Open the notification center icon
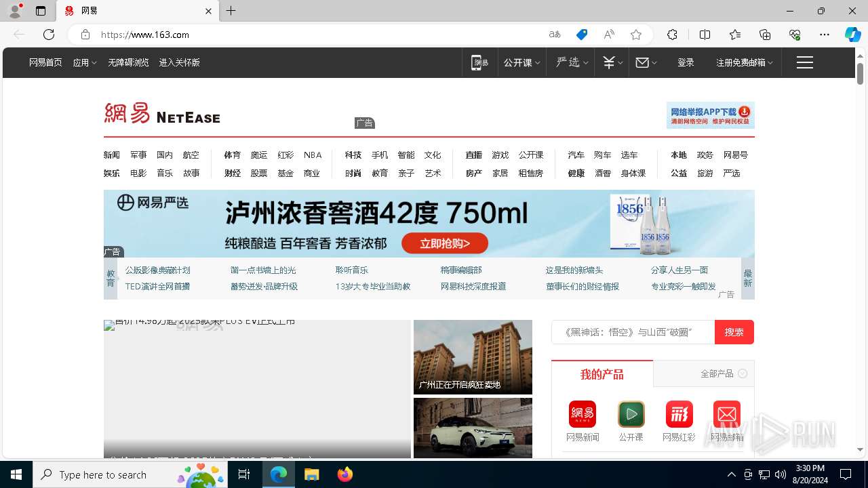Image resolution: width=868 pixels, height=488 pixels. (846, 474)
